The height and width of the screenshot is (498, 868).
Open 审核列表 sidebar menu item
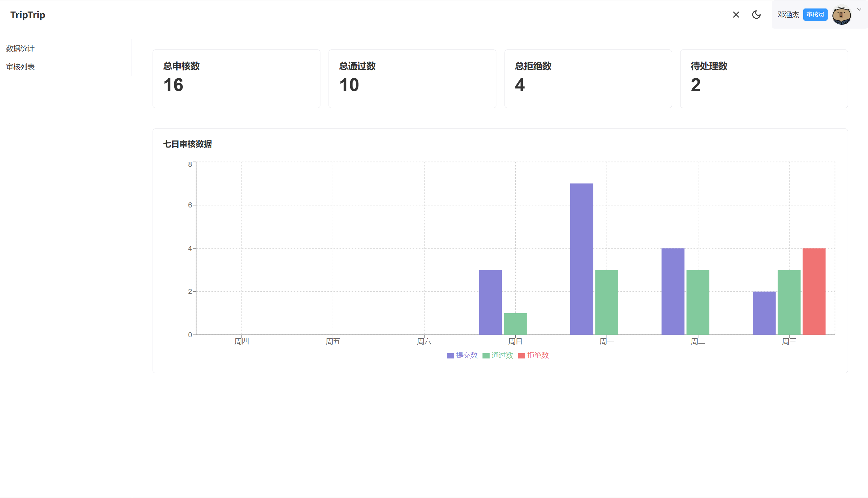point(20,67)
